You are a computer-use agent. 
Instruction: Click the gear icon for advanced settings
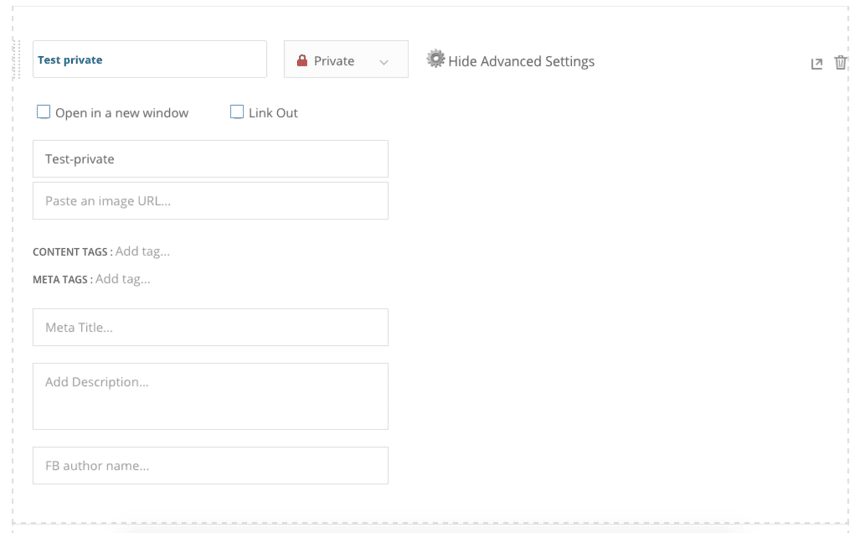coord(435,60)
